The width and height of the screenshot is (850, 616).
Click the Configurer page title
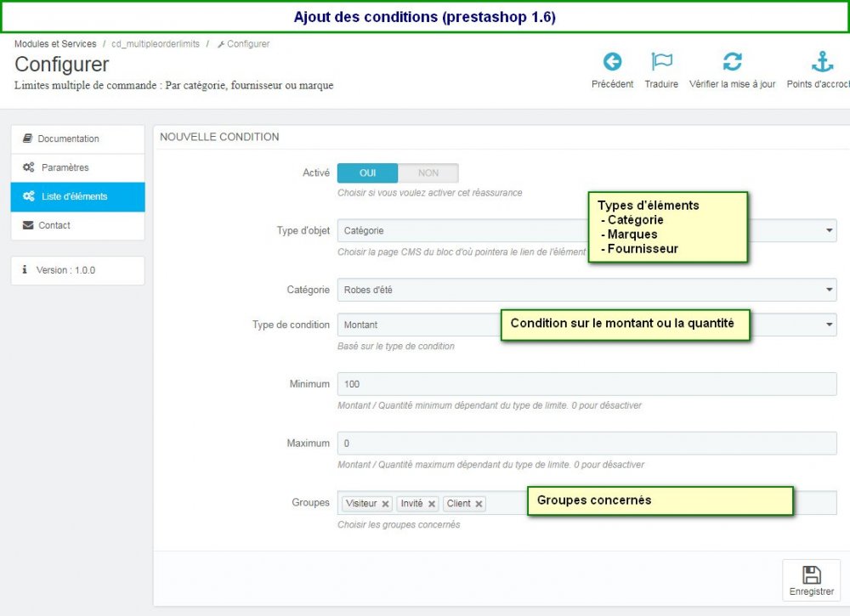pyautogui.click(x=62, y=65)
